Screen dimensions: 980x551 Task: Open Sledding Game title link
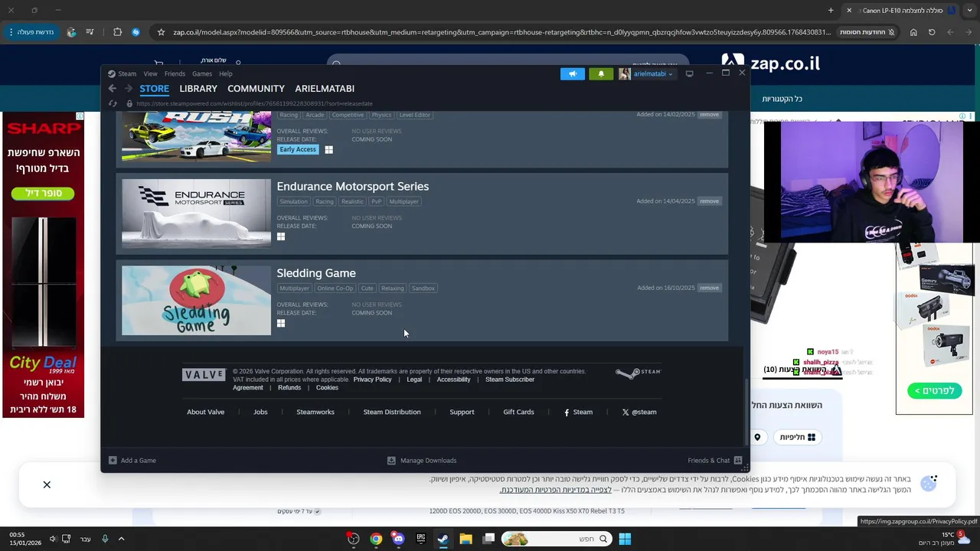coord(316,273)
